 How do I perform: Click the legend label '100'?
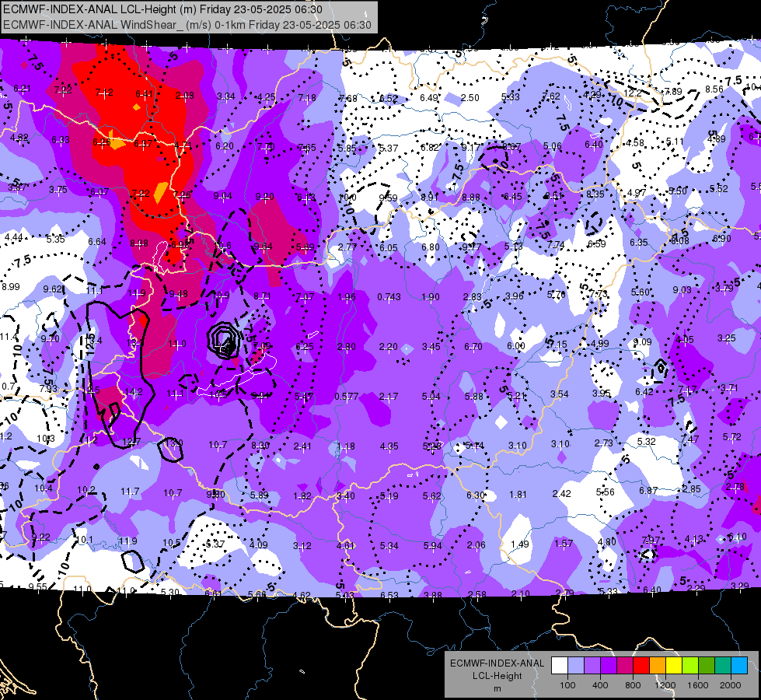567,685
